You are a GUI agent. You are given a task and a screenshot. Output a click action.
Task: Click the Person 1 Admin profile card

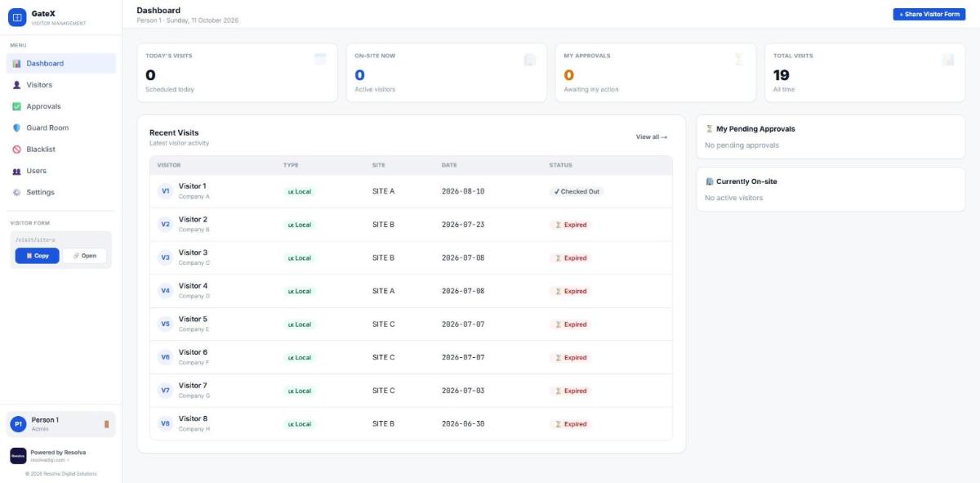[61, 424]
